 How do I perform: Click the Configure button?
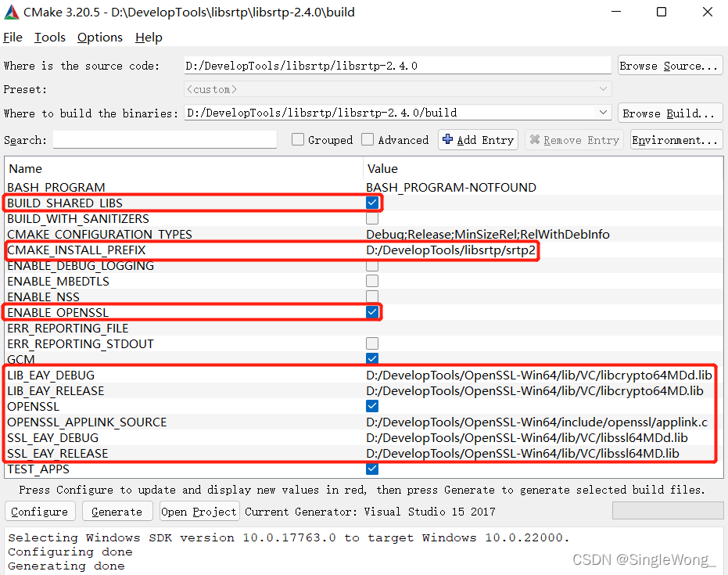(40, 512)
